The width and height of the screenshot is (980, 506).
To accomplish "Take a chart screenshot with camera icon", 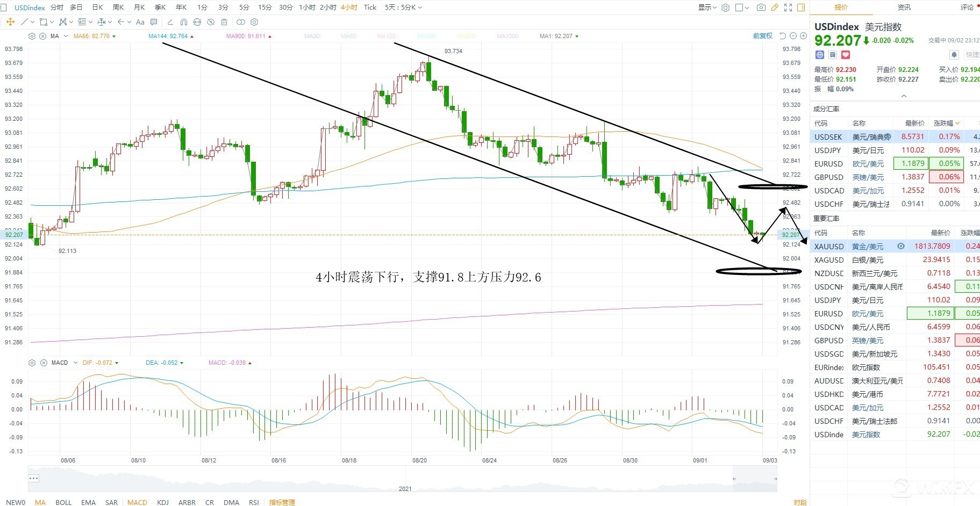I will pos(761,8).
